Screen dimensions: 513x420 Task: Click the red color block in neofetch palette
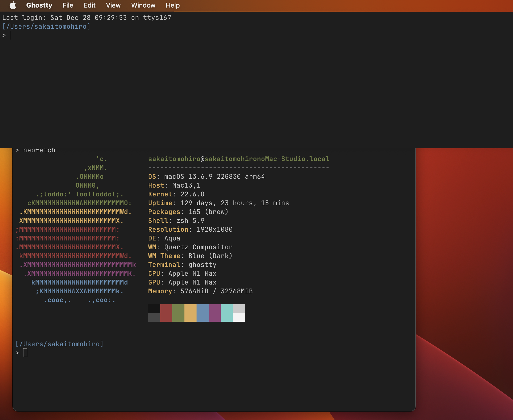click(166, 313)
